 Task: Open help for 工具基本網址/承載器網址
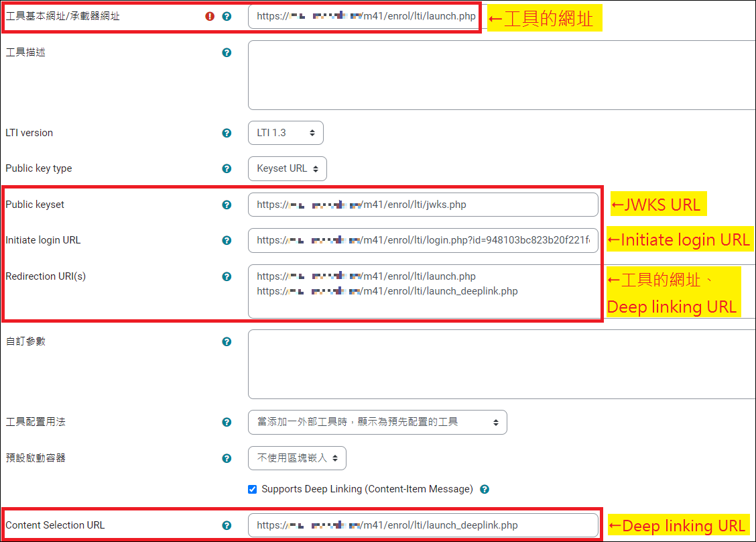[x=227, y=16]
